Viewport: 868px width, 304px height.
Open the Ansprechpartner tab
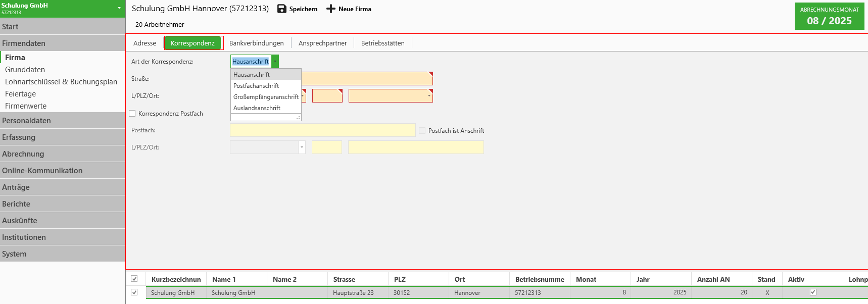322,43
